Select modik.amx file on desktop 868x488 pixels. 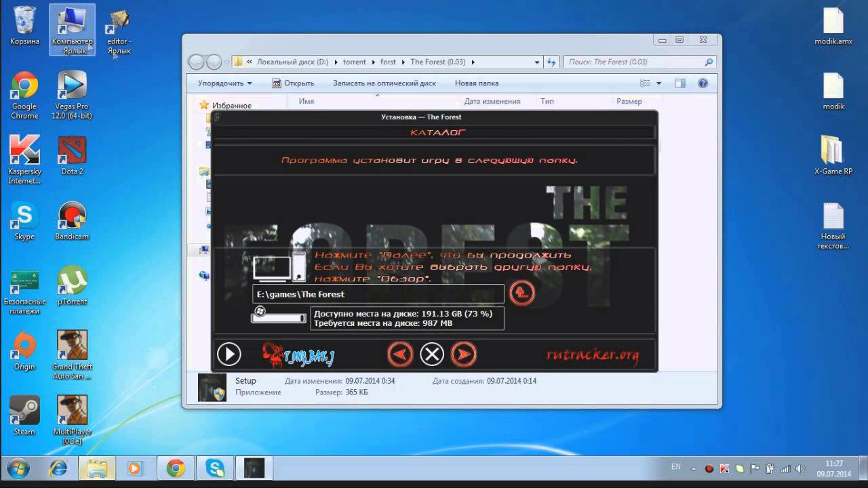833,26
